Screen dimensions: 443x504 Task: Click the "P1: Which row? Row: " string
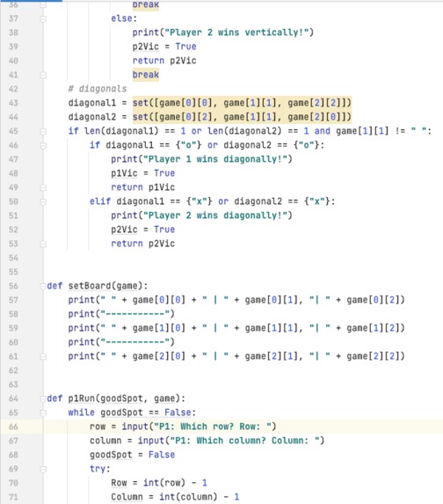coord(213,427)
